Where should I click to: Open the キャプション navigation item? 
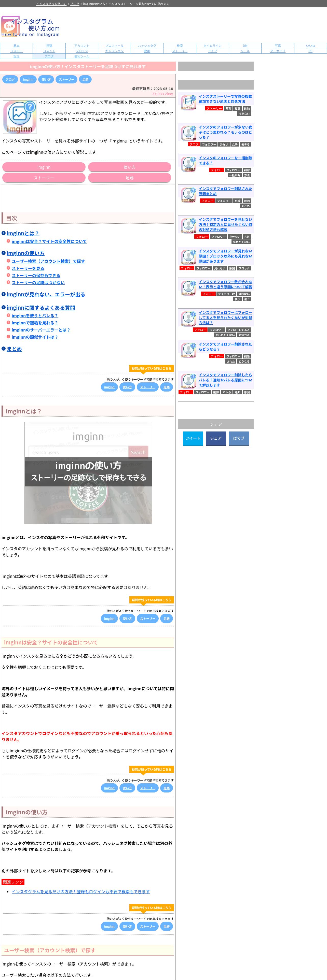click(114, 51)
